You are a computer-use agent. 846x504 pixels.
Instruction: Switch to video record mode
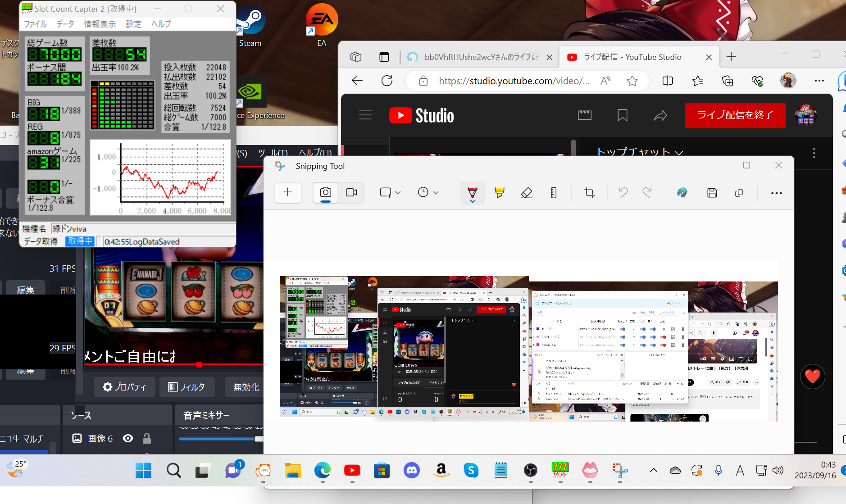pyautogui.click(x=351, y=193)
